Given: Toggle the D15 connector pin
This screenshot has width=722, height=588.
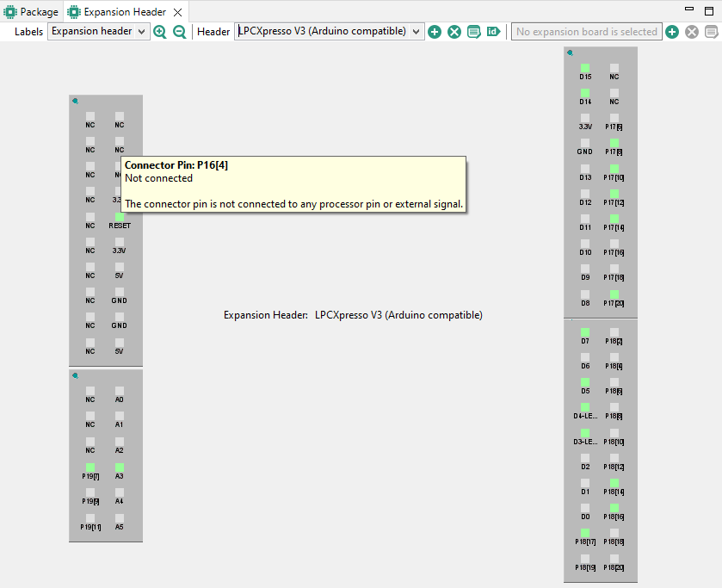Looking at the screenshot, I should 585,67.
